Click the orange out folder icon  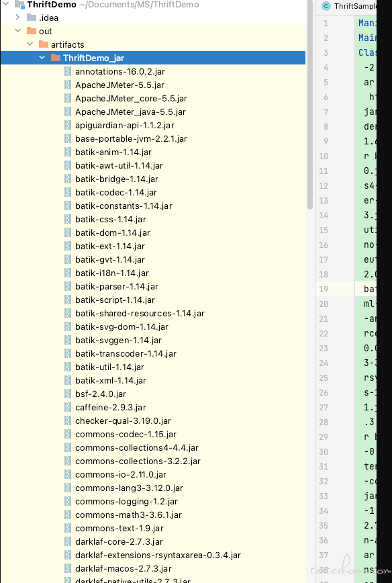pyautogui.click(x=32, y=31)
